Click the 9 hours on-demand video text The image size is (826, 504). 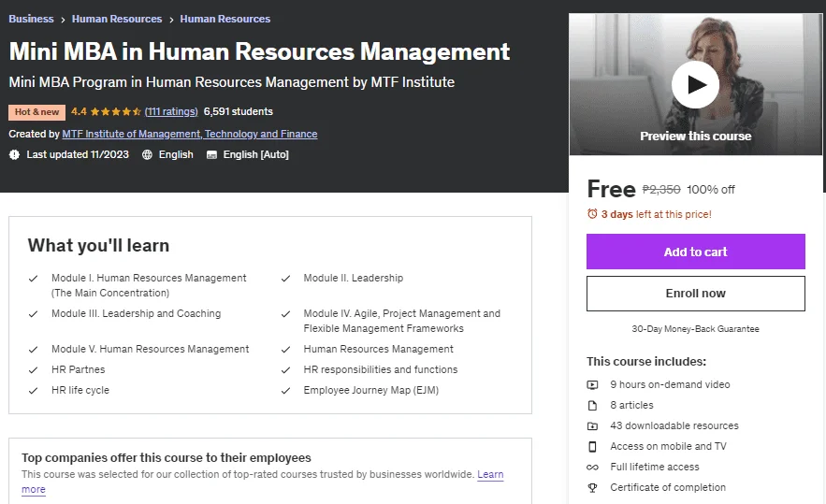coord(670,384)
